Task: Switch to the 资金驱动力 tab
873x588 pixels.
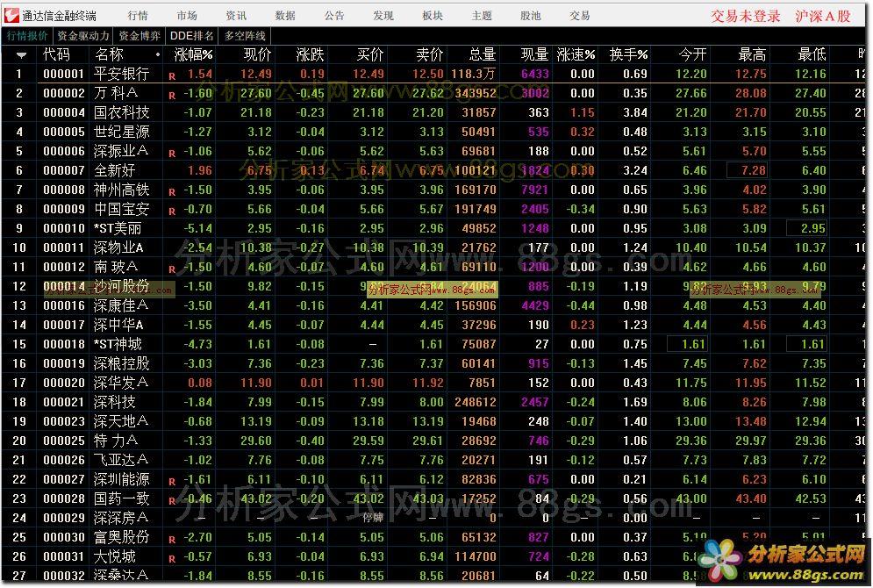Action: [x=83, y=36]
